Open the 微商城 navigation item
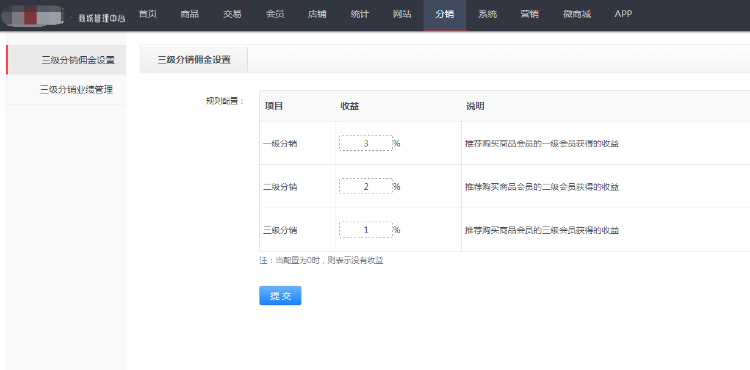Image resolution: width=750 pixels, height=370 pixels. pyautogui.click(x=577, y=14)
